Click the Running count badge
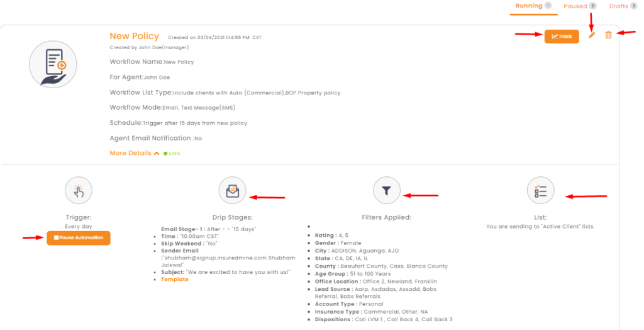Viewport: 644px width, 330px height. point(548,5)
